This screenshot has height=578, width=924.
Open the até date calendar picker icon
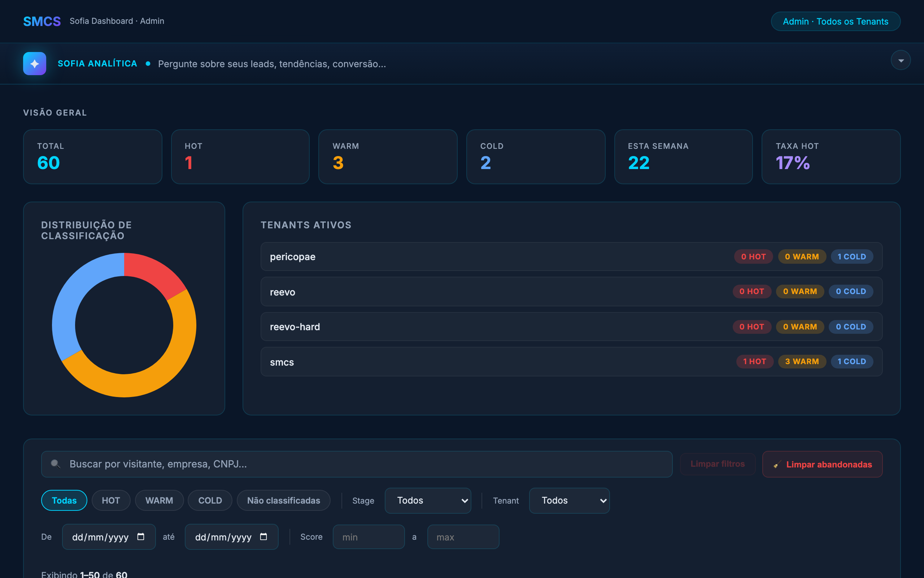(263, 537)
